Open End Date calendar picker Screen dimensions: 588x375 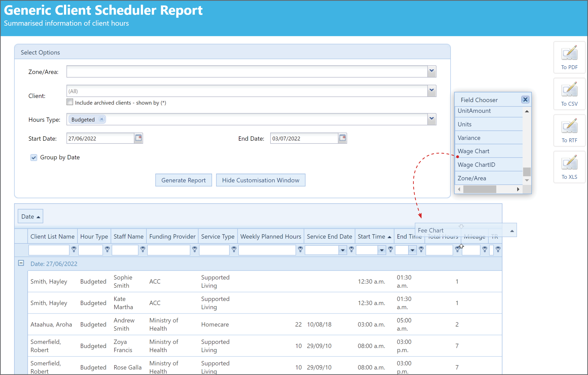pos(342,138)
